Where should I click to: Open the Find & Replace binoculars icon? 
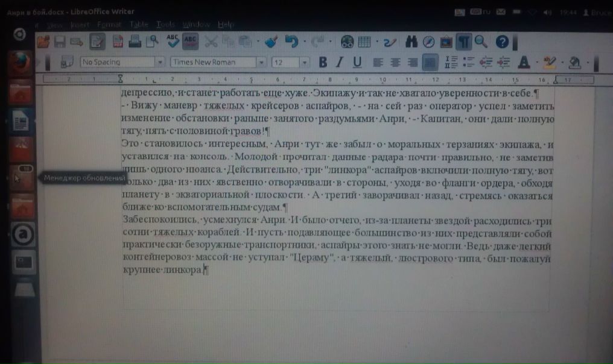(413, 42)
